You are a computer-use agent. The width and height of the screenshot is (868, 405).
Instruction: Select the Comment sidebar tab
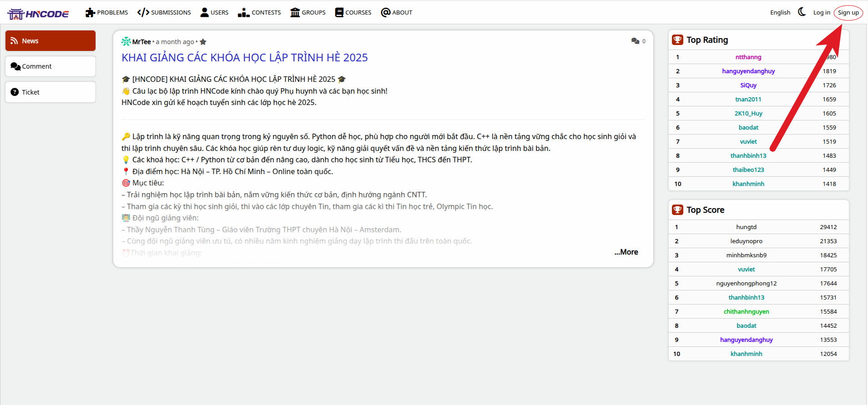50,66
